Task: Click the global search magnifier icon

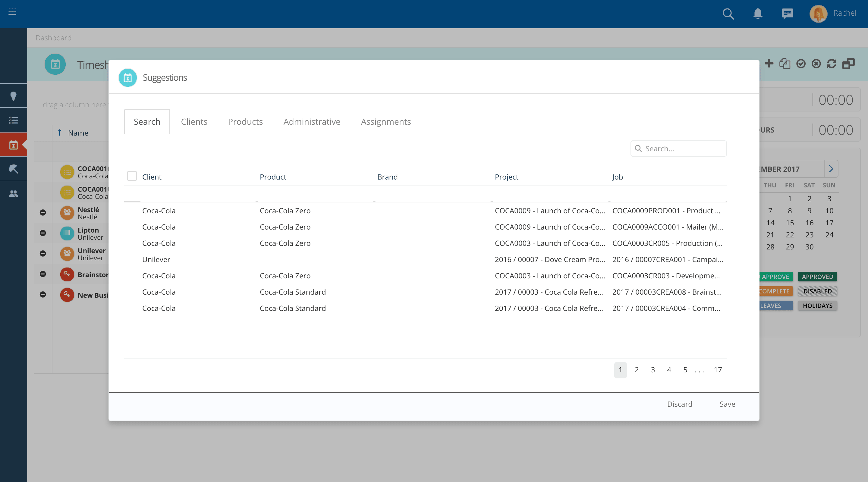Action: point(728,14)
